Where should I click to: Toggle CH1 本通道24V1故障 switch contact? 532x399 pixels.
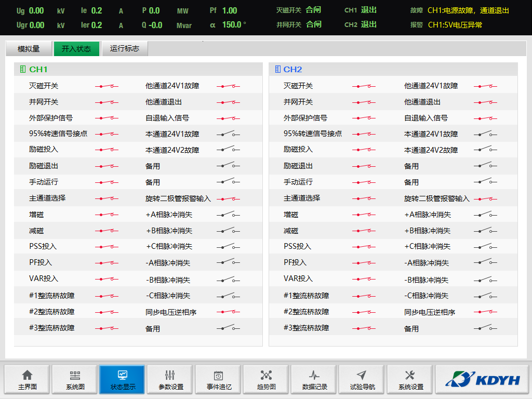tap(228, 134)
